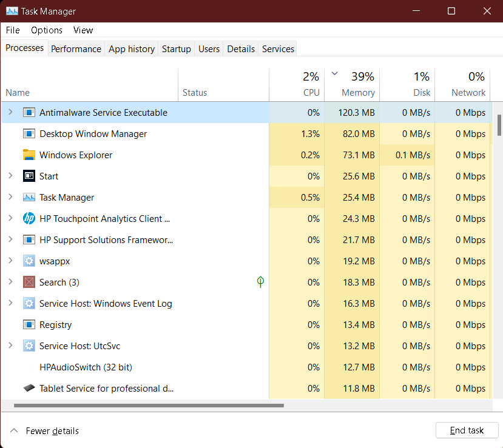Screen dimensions: 503x448
Task: Sort by the Name column header
Action: tap(90, 85)
